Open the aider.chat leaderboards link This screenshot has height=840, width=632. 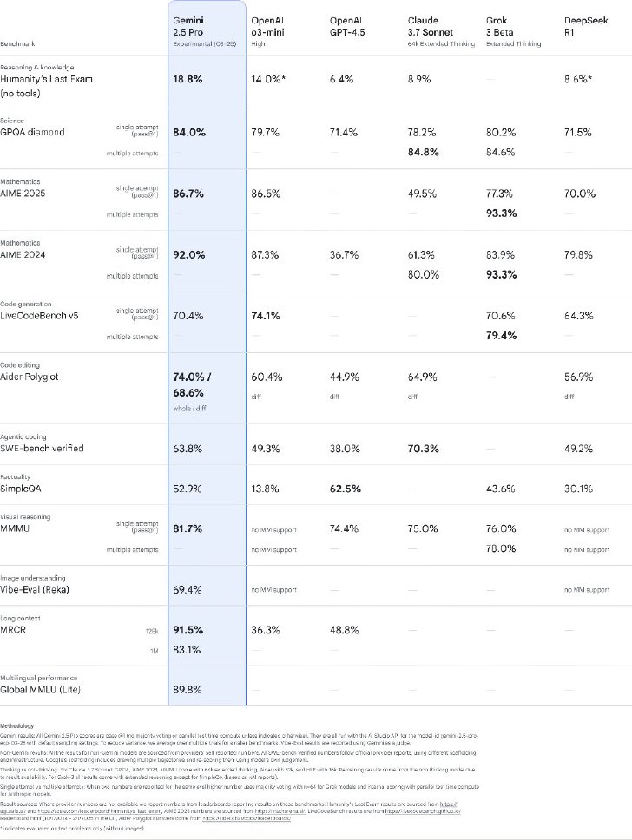246,818
